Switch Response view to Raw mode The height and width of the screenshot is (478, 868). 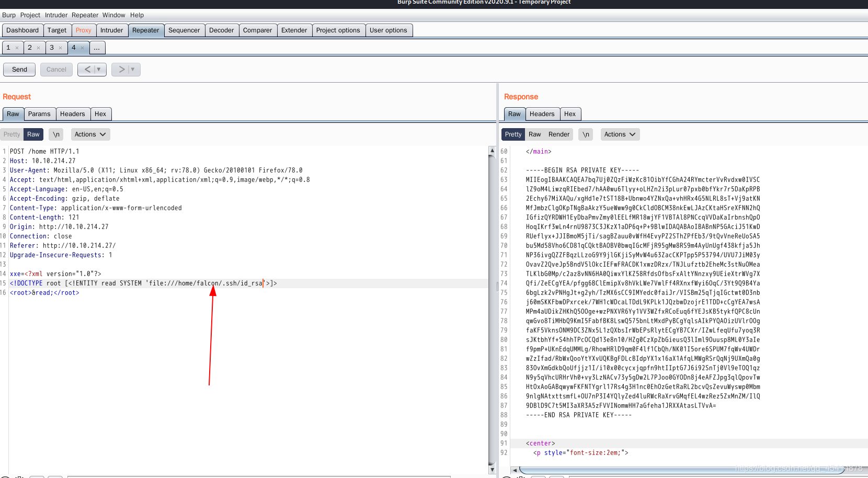click(x=534, y=134)
